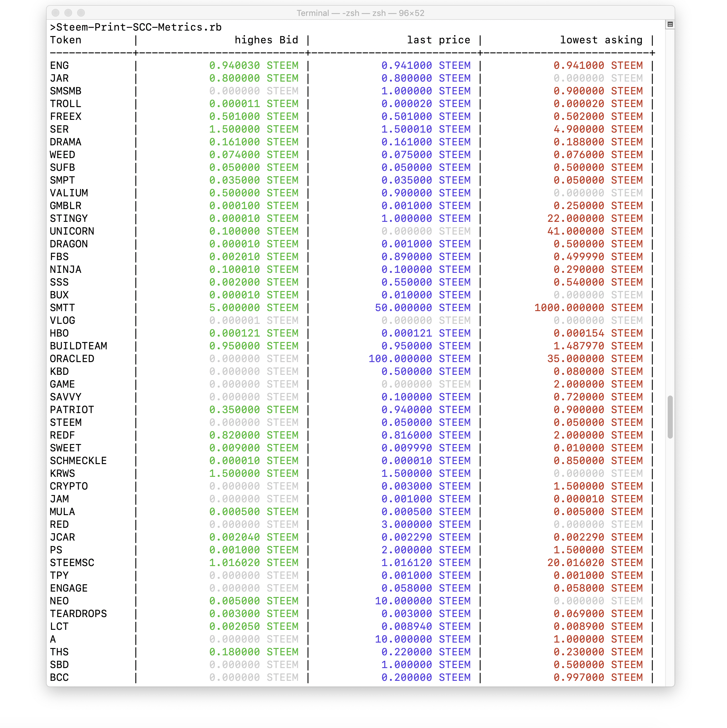This screenshot has width=727, height=728.
Task: Click NEO last price 10.000000 STEEM
Action: [x=423, y=601]
